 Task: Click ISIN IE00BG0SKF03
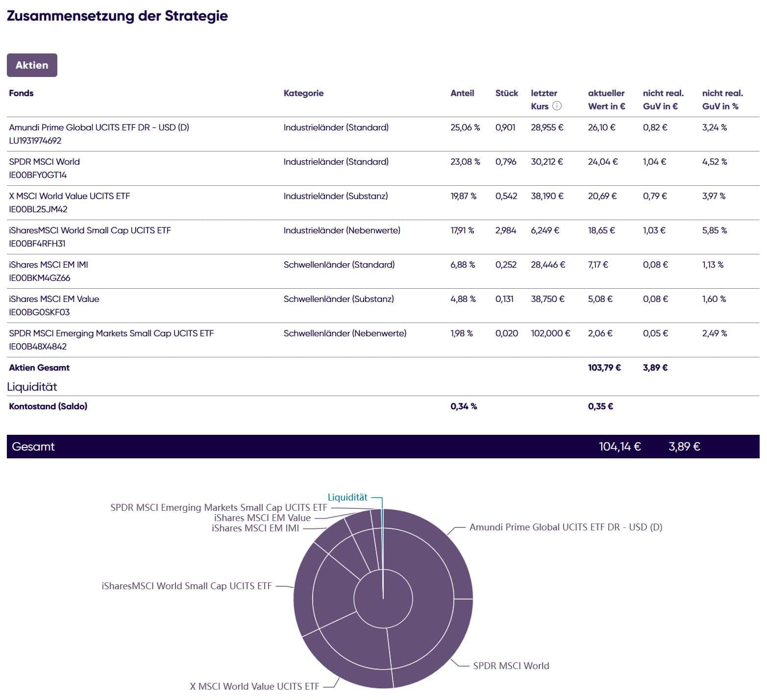tap(39, 312)
